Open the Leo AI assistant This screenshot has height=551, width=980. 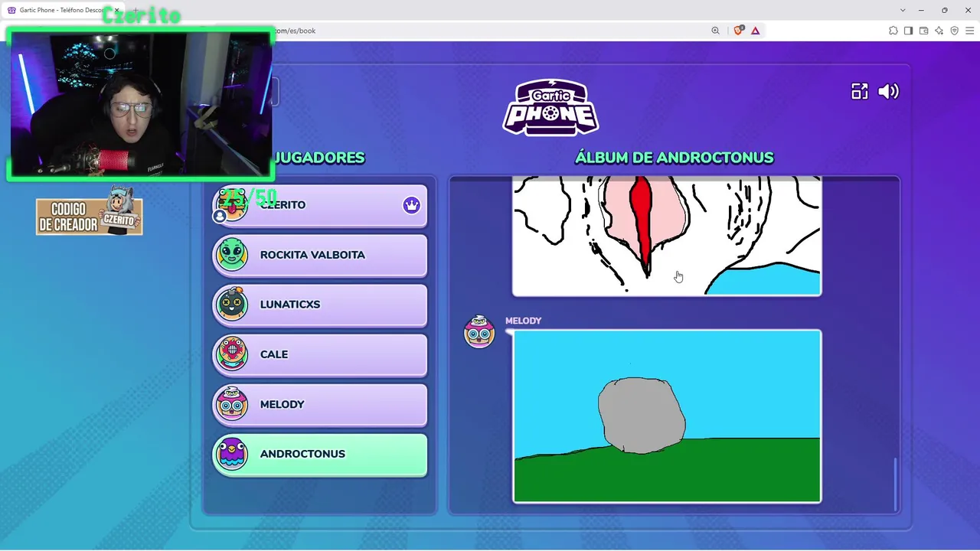(x=939, y=31)
